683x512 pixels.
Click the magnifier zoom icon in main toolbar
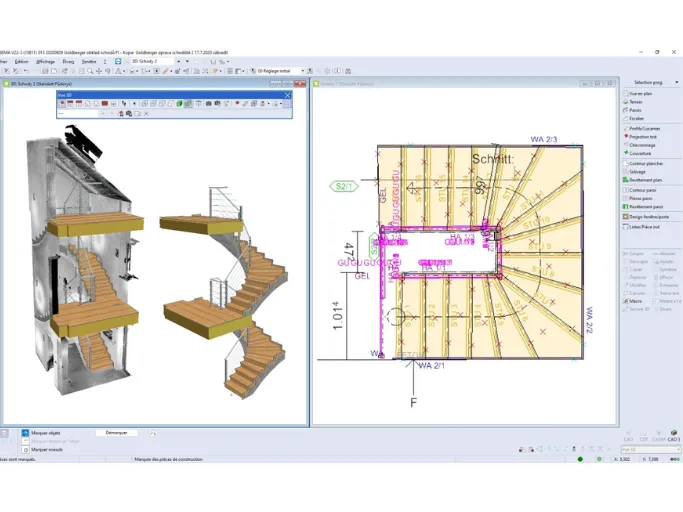point(90,71)
